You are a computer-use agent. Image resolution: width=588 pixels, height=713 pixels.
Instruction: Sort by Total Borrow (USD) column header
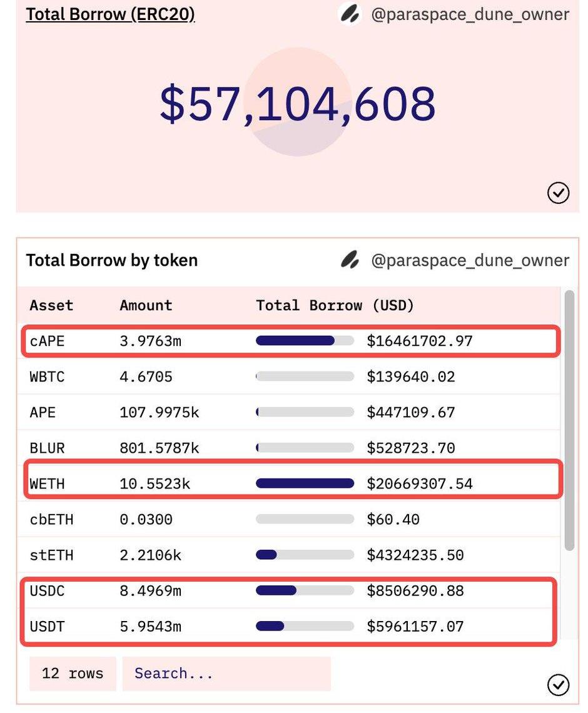[335, 305]
